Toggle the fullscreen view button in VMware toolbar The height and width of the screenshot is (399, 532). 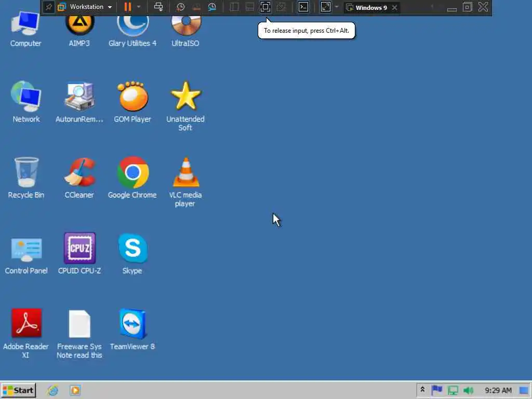tap(265, 7)
